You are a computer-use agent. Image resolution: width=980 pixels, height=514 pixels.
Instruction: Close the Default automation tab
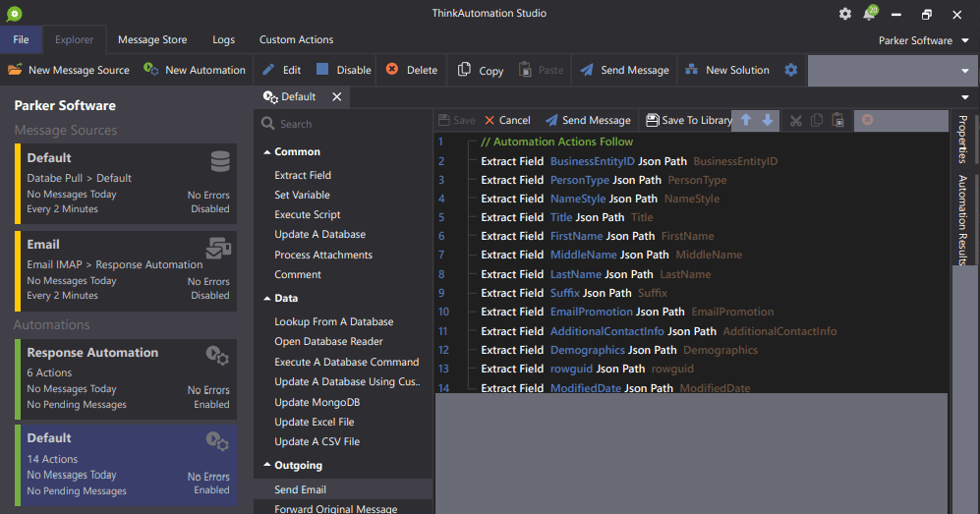coord(337,96)
